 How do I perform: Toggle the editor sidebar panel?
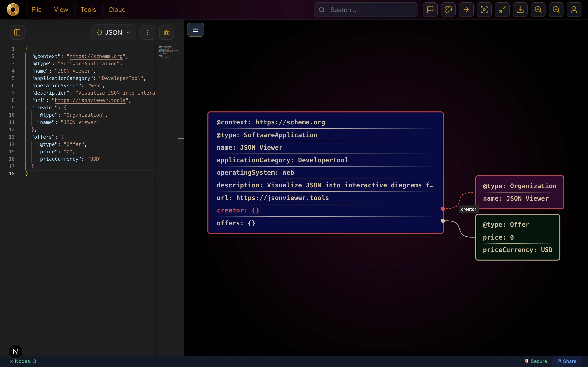coord(17,32)
